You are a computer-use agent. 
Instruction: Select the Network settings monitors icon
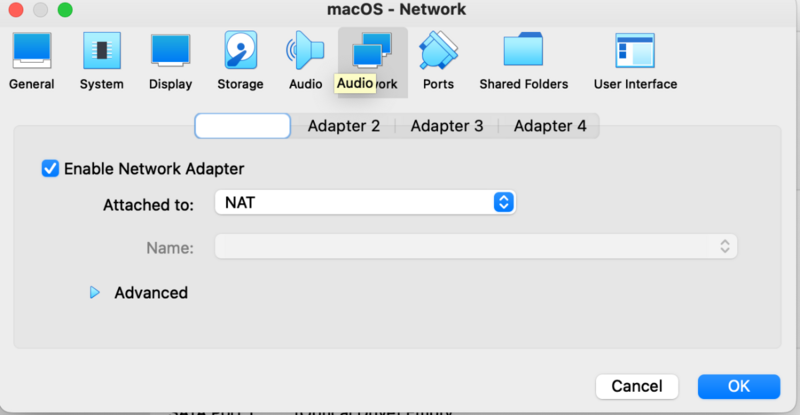(x=372, y=50)
